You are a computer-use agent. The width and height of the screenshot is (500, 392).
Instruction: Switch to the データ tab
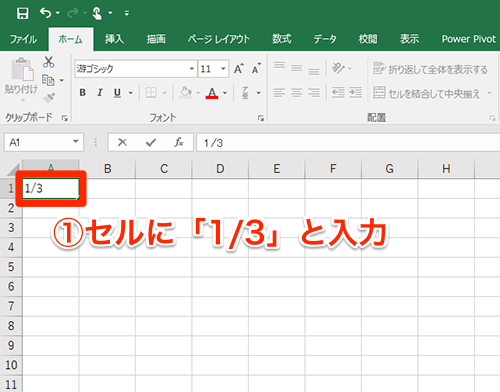tap(325, 39)
